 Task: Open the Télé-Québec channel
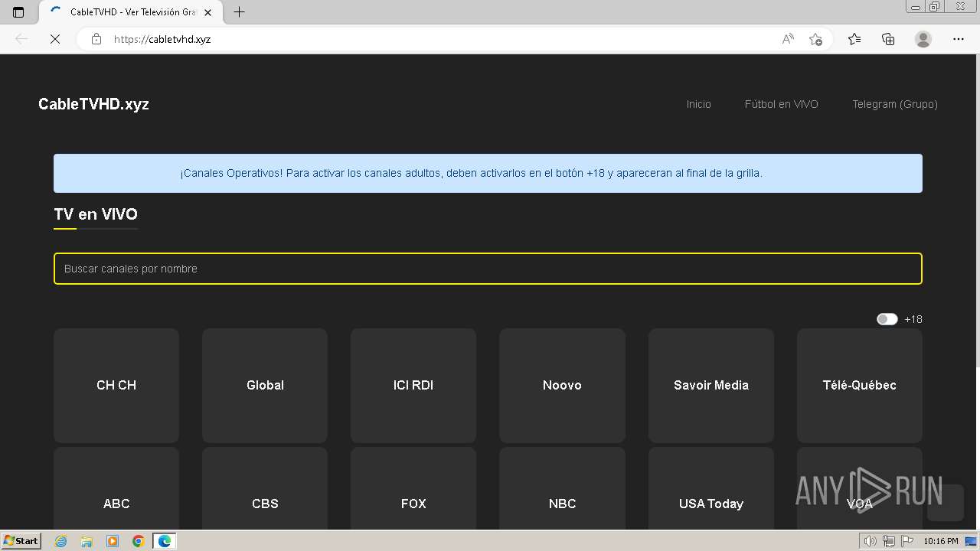860,385
